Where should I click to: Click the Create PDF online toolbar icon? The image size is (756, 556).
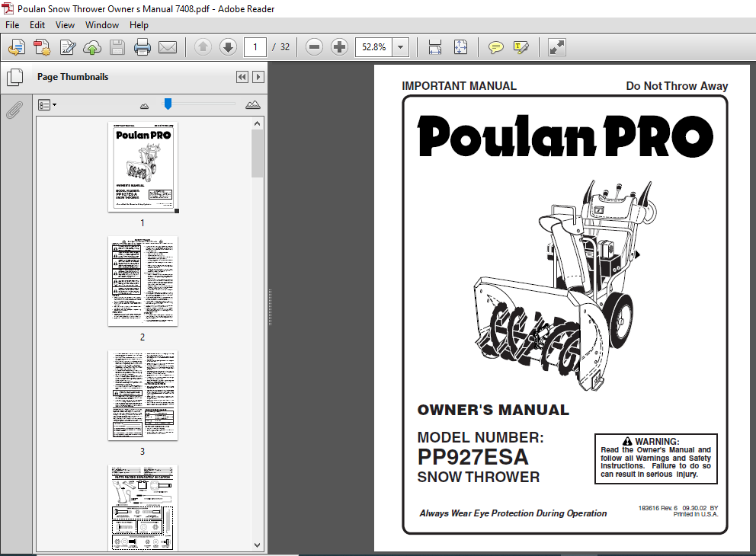tap(17, 47)
